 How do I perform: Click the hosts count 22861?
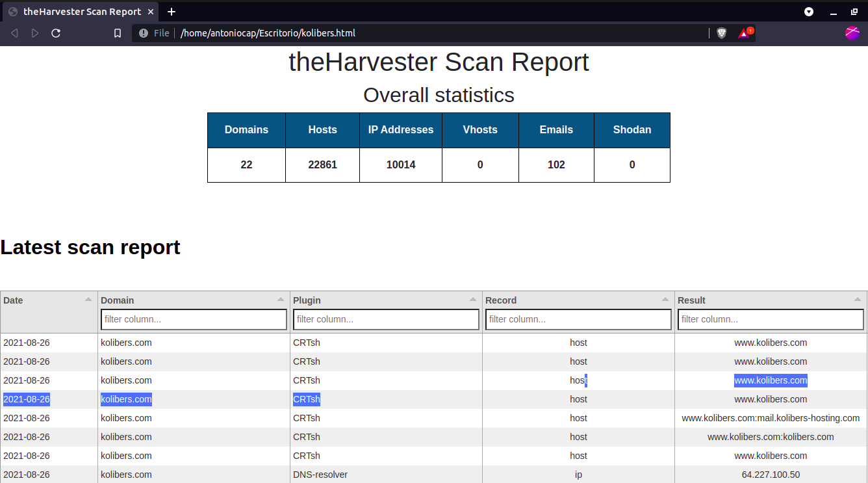click(x=322, y=165)
